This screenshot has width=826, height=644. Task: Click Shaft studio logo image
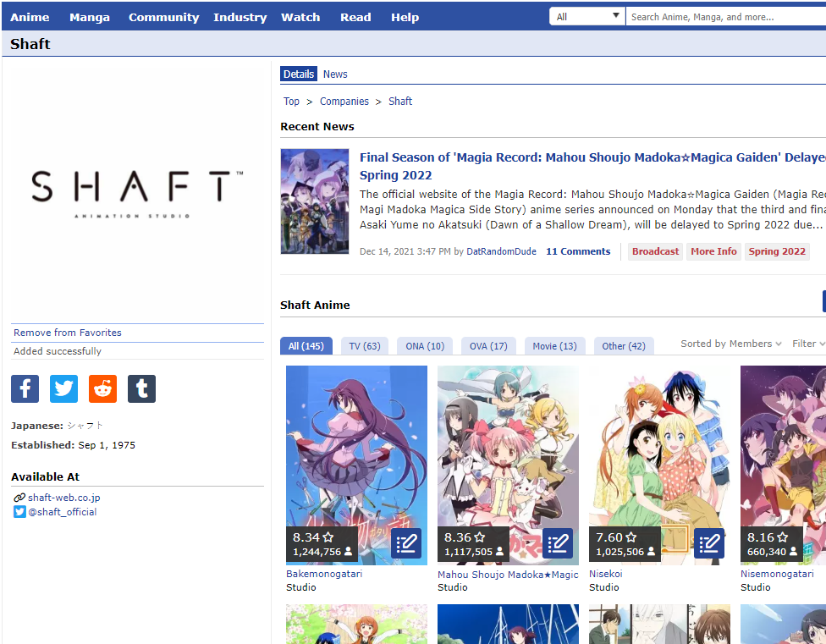tap(137, 193)
